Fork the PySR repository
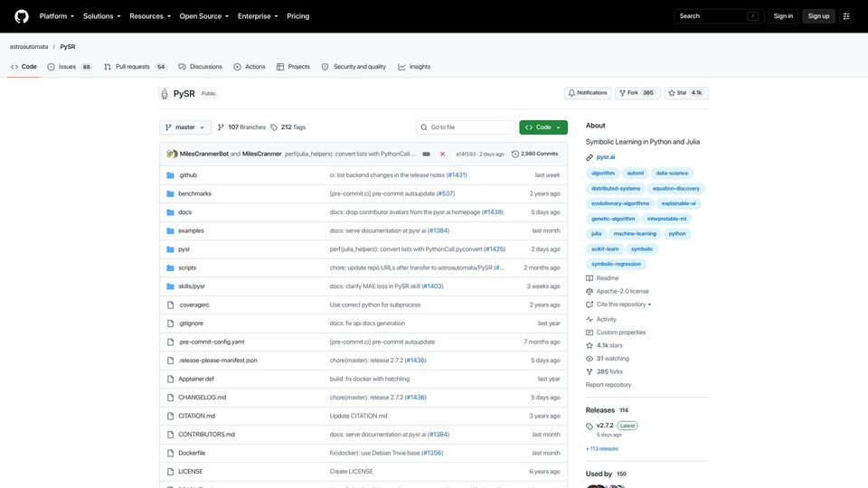Viewport: 868px width, 488px height. tap(637, 93)
